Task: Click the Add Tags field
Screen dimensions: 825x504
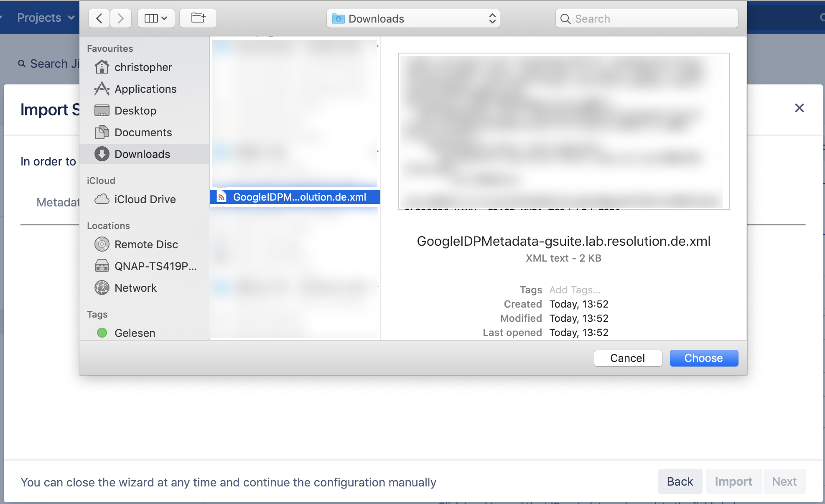Action: click(575, 290)
